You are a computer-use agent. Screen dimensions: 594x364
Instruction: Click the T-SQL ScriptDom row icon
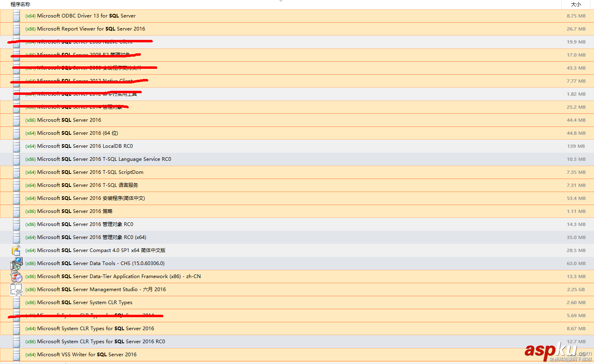[16, 172]
